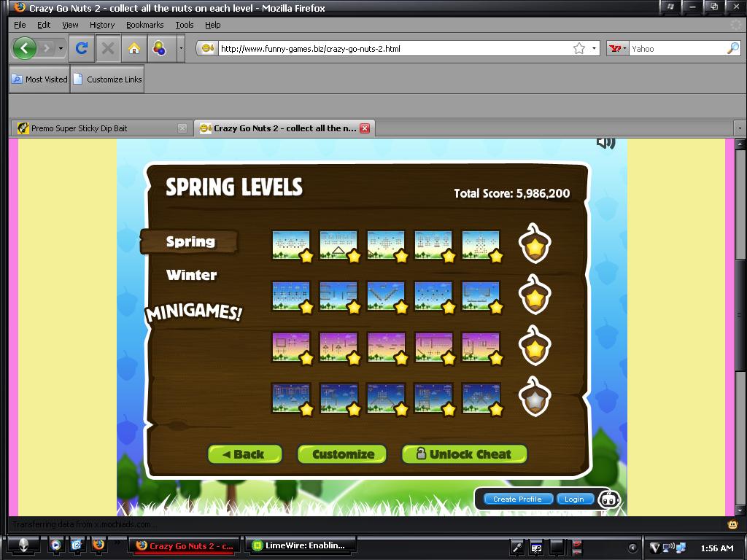The image size is (747, 560).
Task: Click the silver acorn for the fourth level row
Action: (535, 397)
